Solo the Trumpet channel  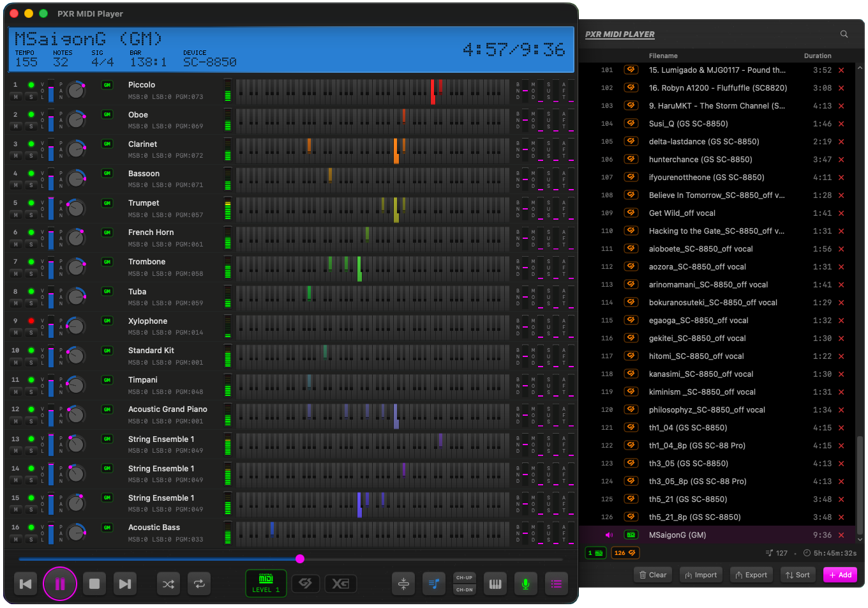[31, 215]
